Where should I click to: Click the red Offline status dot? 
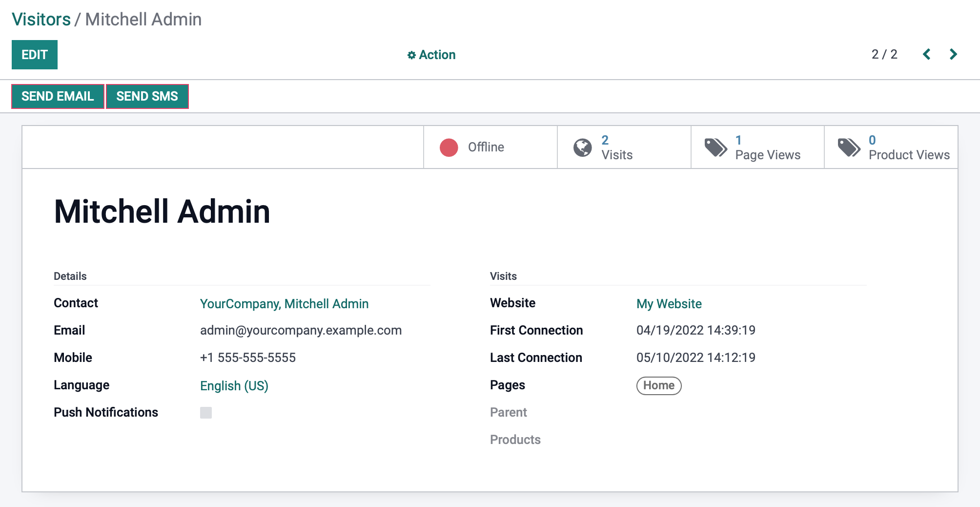pos(449,148)
